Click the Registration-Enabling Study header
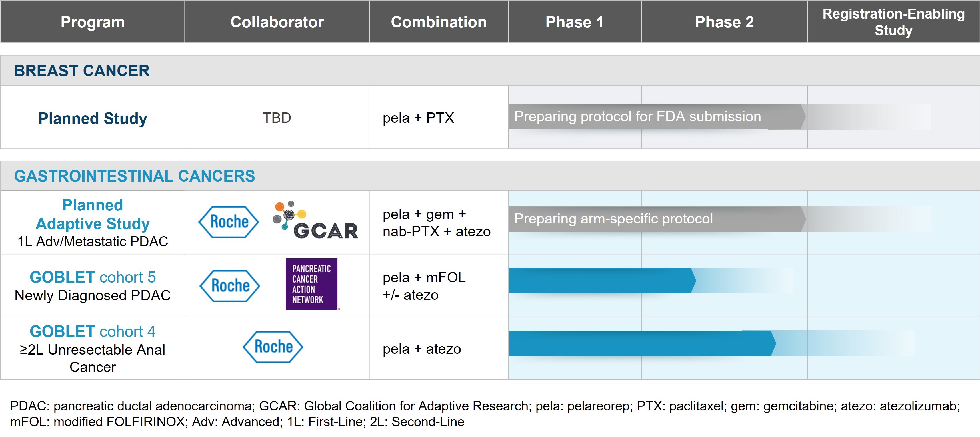 [893, 22]
